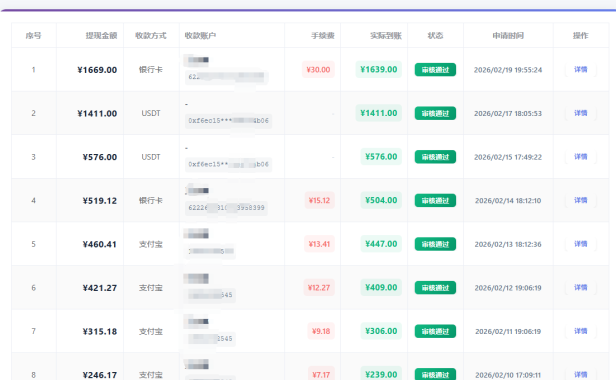Click the 审核通过 badge in row 1
The image size is (616, 380).
tap(435, 70)
